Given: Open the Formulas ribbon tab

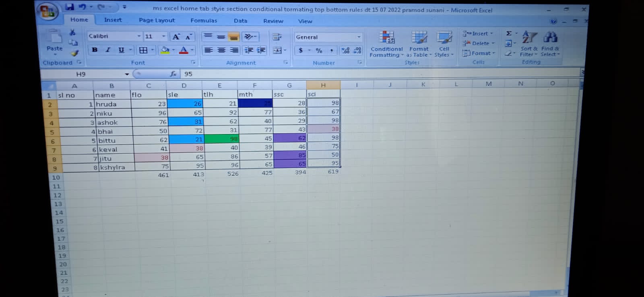Looking at the screenshot, I should [x=204, y=21].
